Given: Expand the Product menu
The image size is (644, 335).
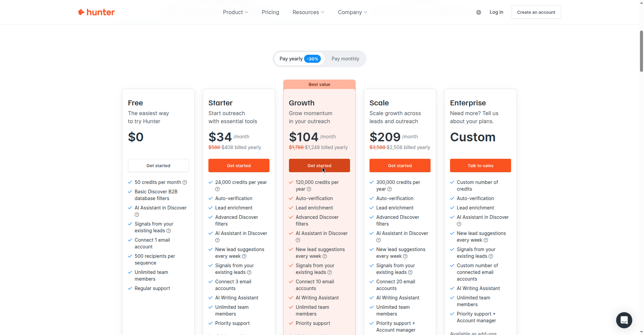Looking at the screenshot, I should (236, 12).
